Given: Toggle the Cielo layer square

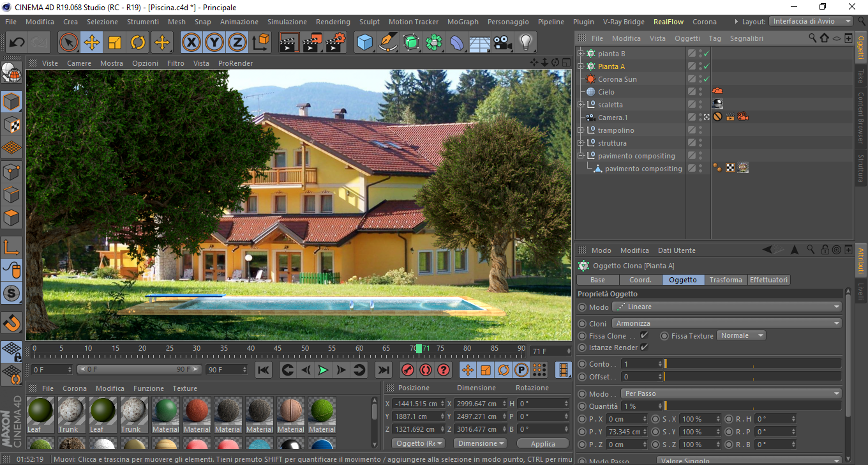Looking at the screenshot, I should 692,92.
